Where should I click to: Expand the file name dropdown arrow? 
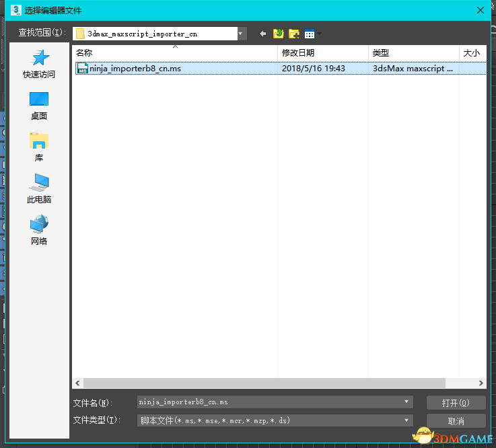click(x=406, y=402)
